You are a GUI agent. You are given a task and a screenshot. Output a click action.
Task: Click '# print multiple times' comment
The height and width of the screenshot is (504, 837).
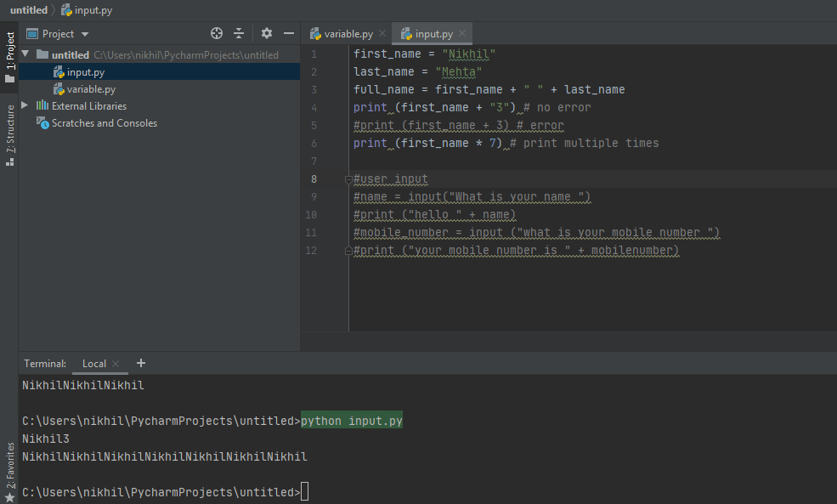coord(584,143)
